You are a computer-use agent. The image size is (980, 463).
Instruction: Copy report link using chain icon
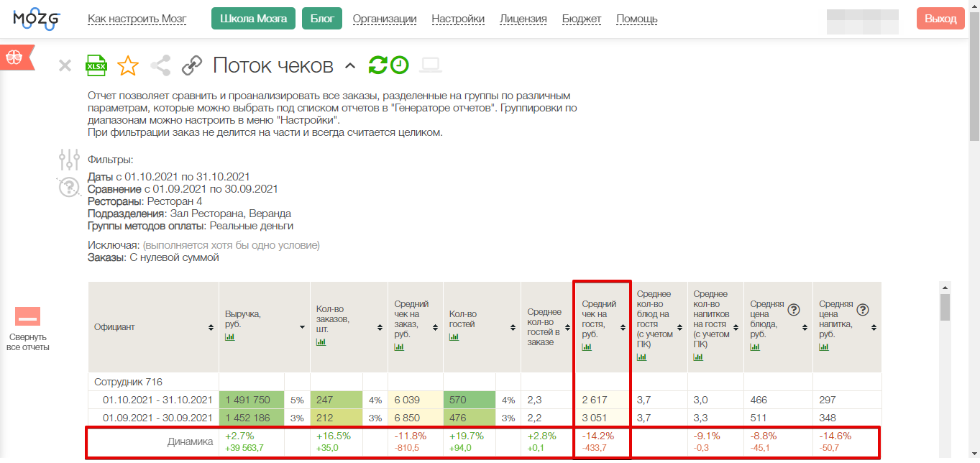point(192,66)
